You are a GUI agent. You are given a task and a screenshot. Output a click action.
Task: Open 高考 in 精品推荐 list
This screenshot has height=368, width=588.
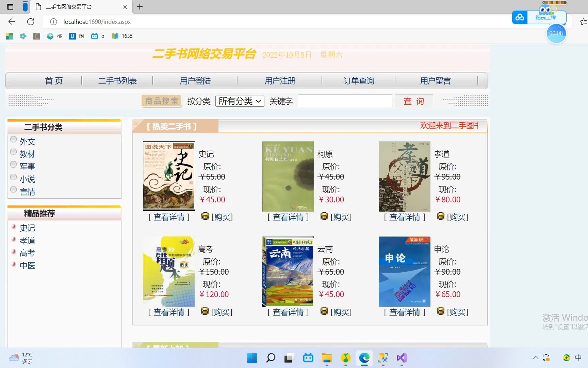point(28,253)
